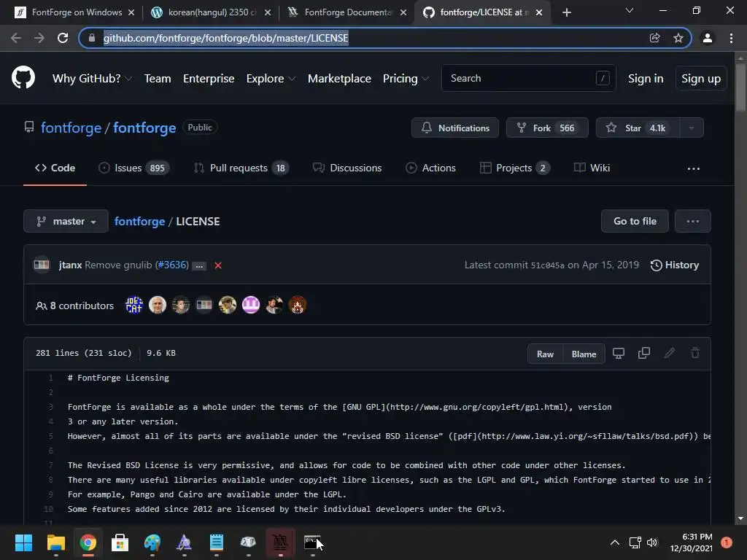Click the terminal taskbar icon
The height and width of the screenshot is (560, 747).
point(312,542)
